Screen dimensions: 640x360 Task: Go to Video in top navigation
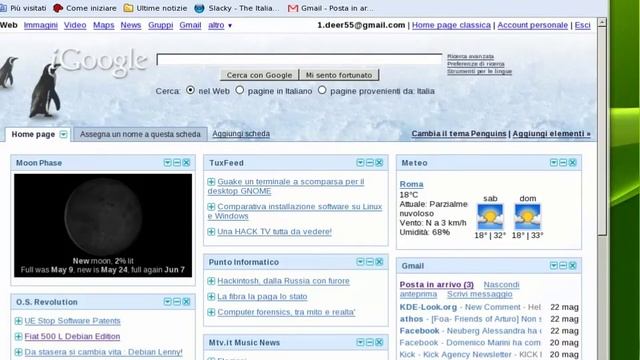click(75, 25)
